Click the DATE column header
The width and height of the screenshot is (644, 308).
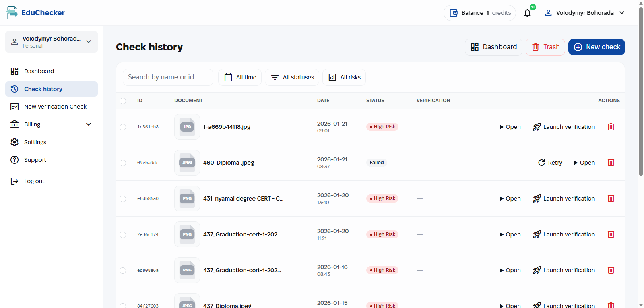[x=323, y=101]
